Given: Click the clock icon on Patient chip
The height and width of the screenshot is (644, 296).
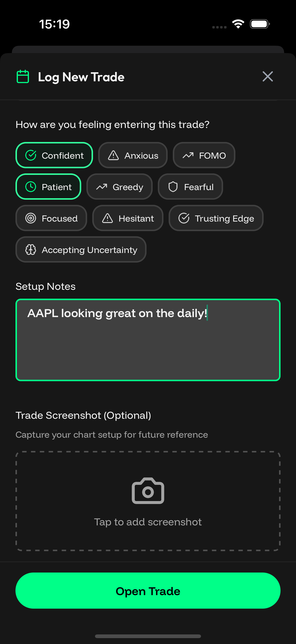Looking at the screenshot, I should pos(31,187).
